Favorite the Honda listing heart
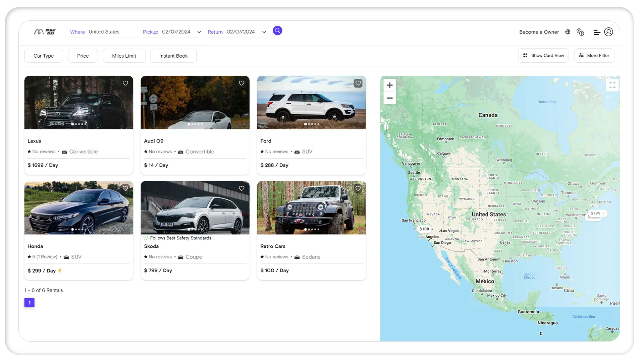Image resolution: width=644 pixels, height=362 pixels. point(125,188)
